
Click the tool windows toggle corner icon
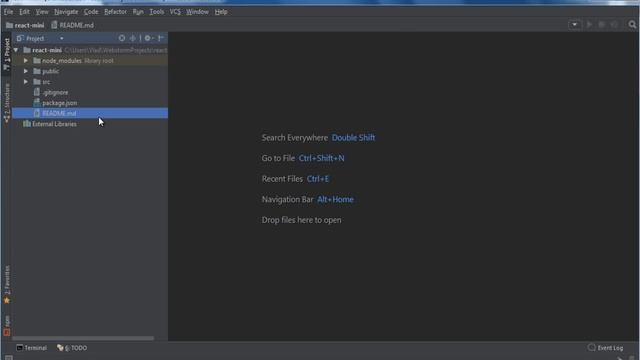(8, 358)
